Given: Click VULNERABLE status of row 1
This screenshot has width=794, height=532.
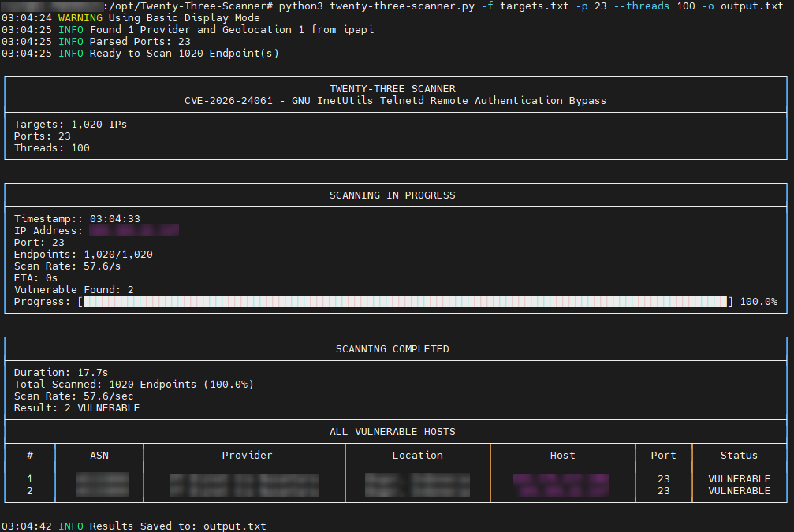Looking at the screenshot, I should (x=740, y=479).
